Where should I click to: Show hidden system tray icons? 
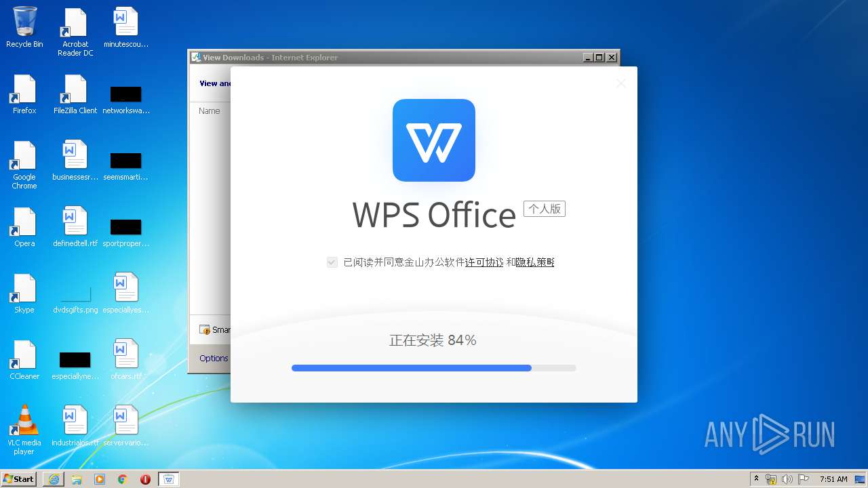(757, 479)
